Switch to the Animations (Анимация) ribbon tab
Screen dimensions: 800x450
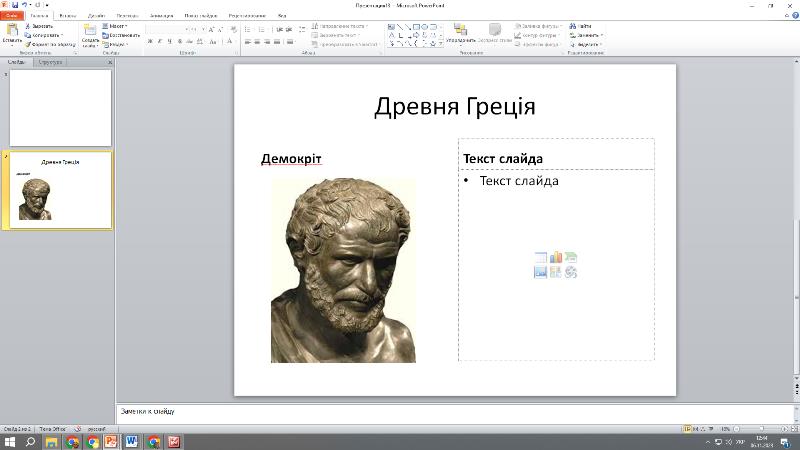point(161,16)
